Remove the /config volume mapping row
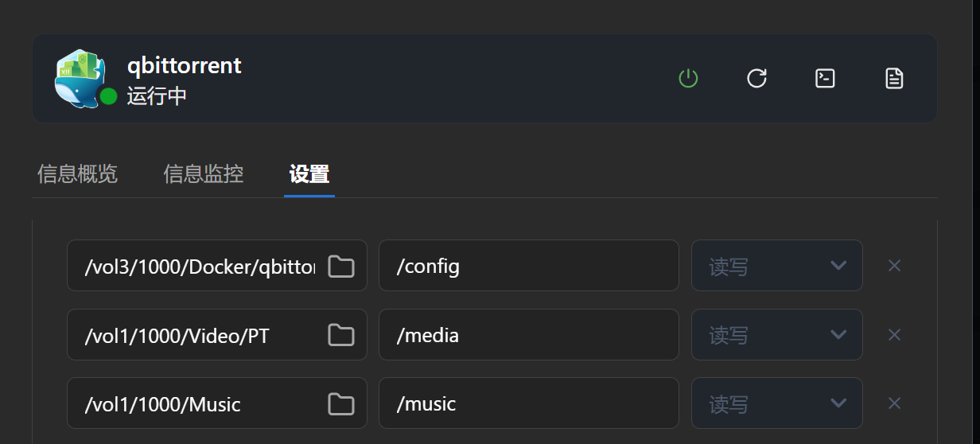980x444 pixels. (894, 266)
